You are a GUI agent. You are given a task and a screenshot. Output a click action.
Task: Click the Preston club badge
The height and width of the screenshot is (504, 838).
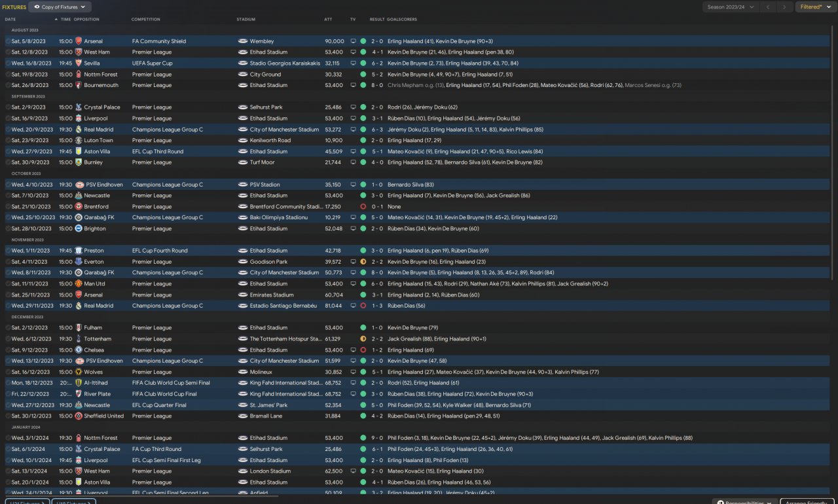[79, 251]
